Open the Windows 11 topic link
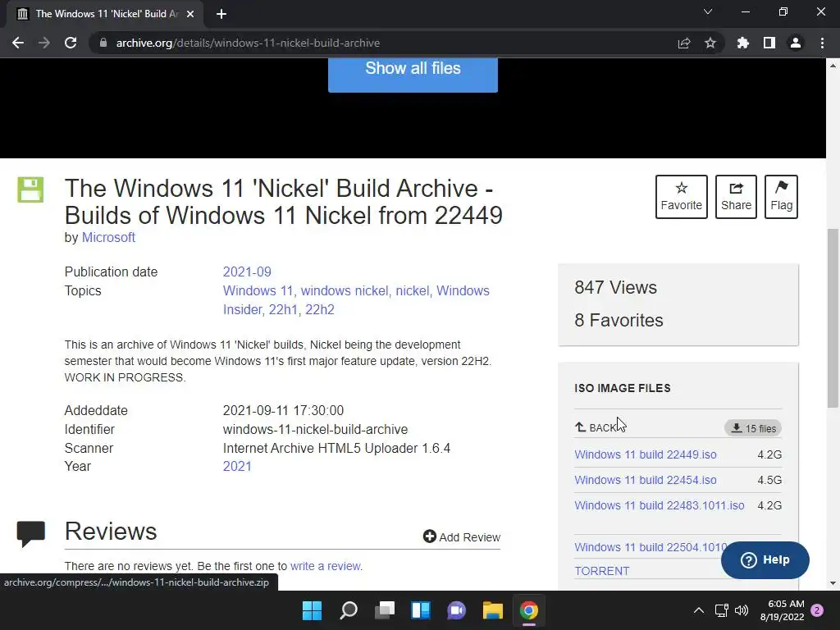 pyautogui.click(x=258, y=290)
